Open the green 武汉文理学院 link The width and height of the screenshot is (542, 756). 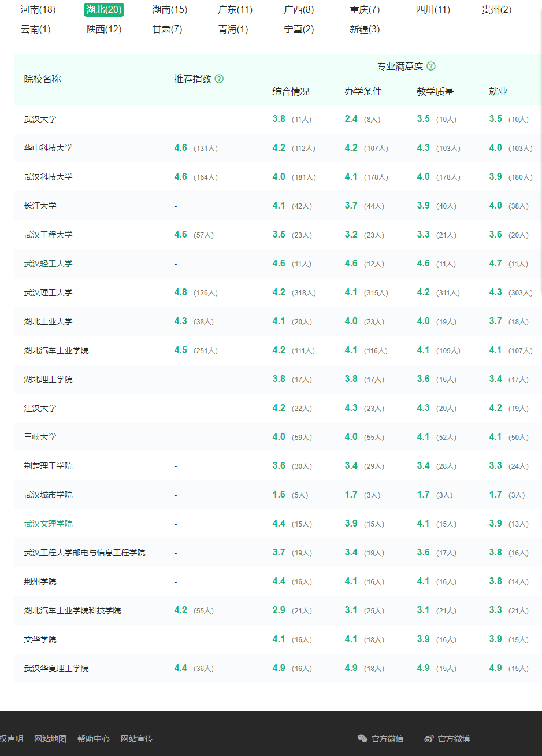(x=49, y=524)
